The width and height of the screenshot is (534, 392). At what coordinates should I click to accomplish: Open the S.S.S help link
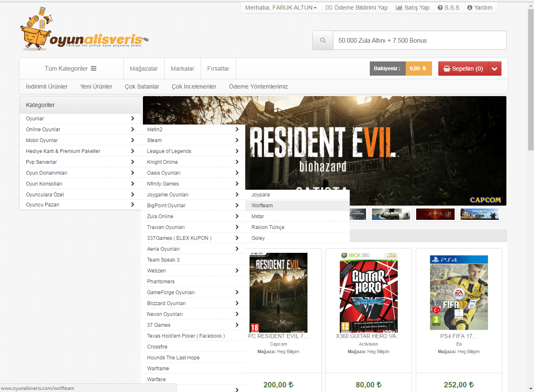pyautogui.click(x=448, y=8)
